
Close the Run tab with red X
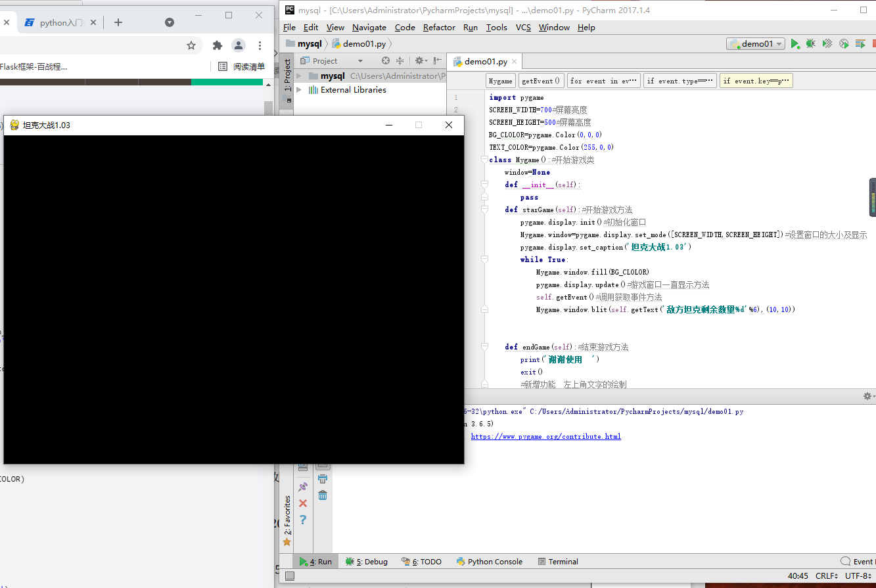[303, 503]
